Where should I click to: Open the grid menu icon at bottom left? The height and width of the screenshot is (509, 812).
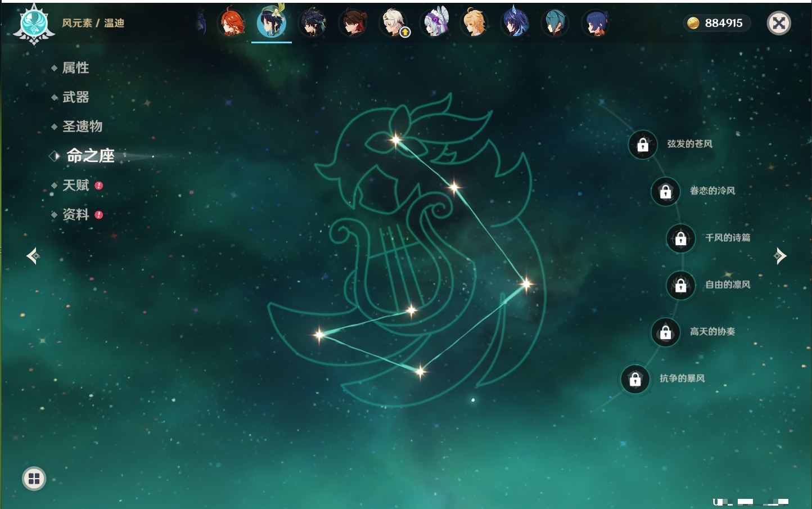point(34,479)
